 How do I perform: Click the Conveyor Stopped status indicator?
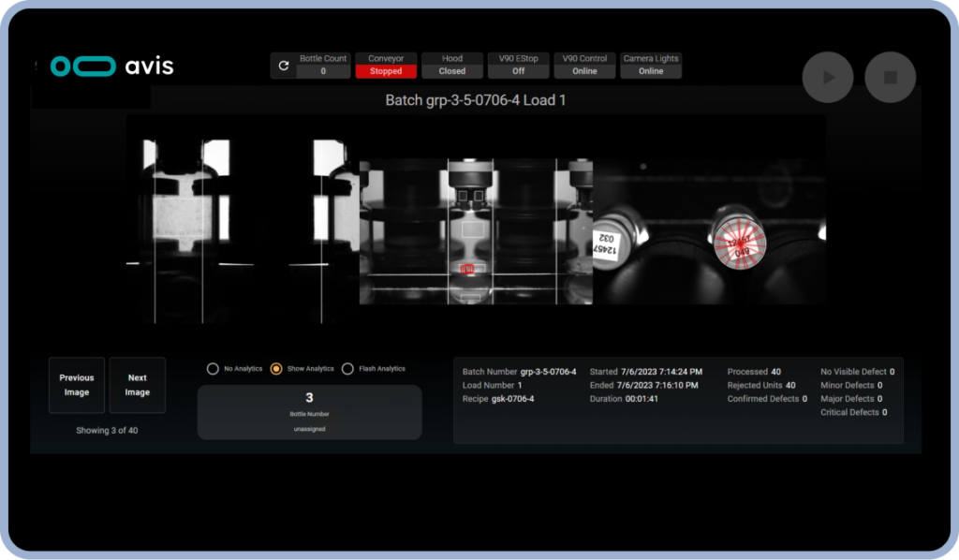(386, 71)
